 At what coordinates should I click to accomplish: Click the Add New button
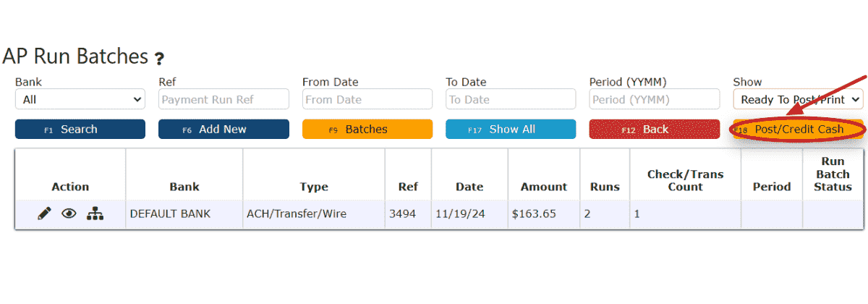(x=224, y=129)
